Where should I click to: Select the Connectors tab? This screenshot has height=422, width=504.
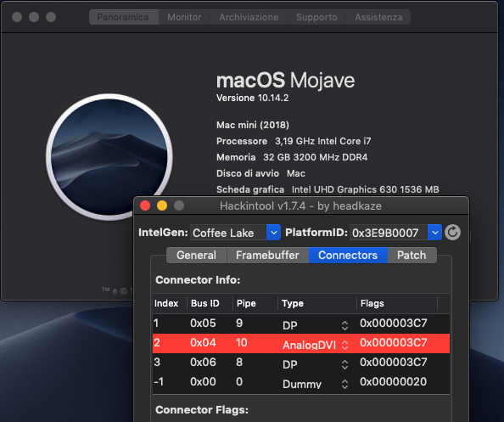pyautogui.click(x=348, y=255)
